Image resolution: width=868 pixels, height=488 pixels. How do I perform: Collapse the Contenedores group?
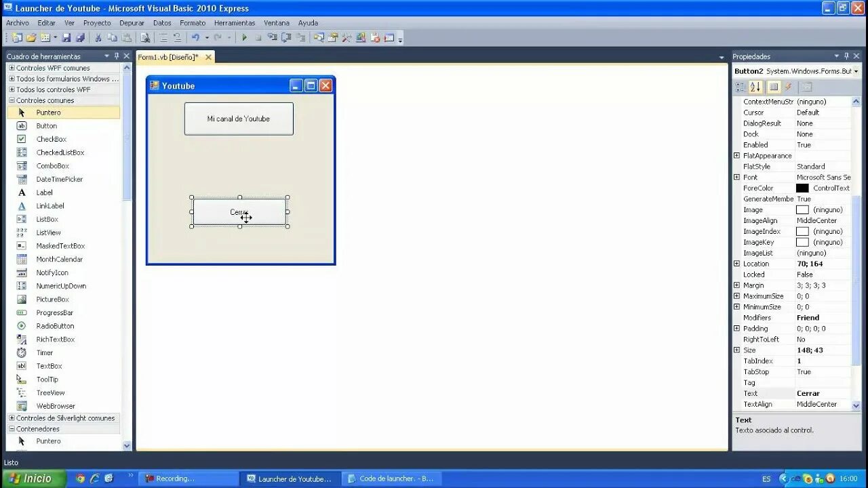point(12,429)
